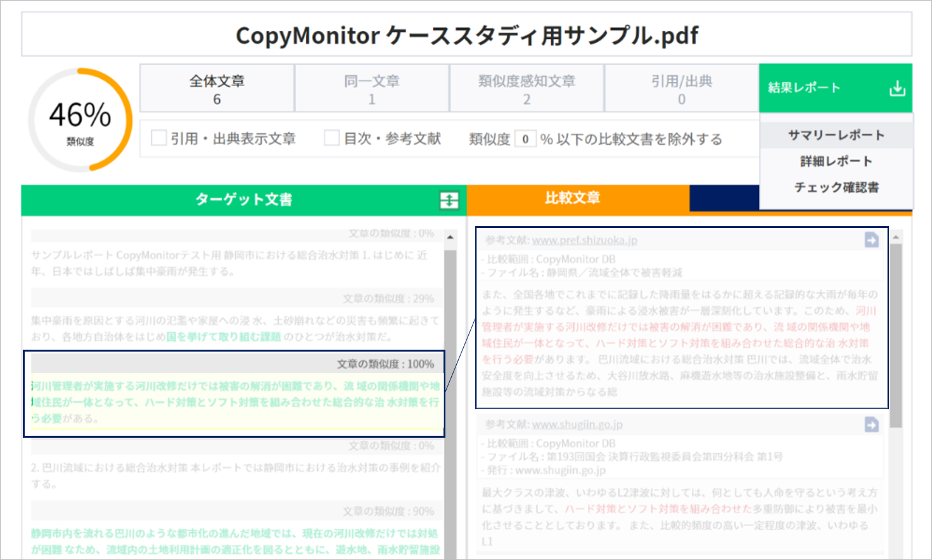
Task: Click the 46% similarity progress circle
Action: click(80, 120)
